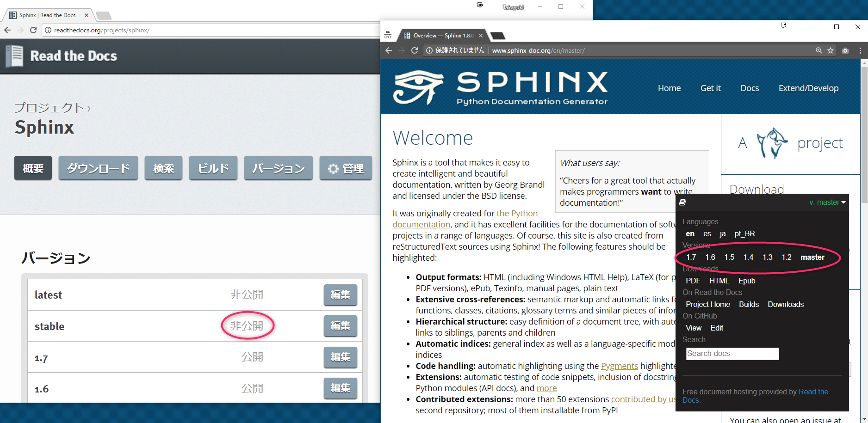
Task: Open new tab in Read the Docs window
Action: pyautogui.click(x=104, y=16)
